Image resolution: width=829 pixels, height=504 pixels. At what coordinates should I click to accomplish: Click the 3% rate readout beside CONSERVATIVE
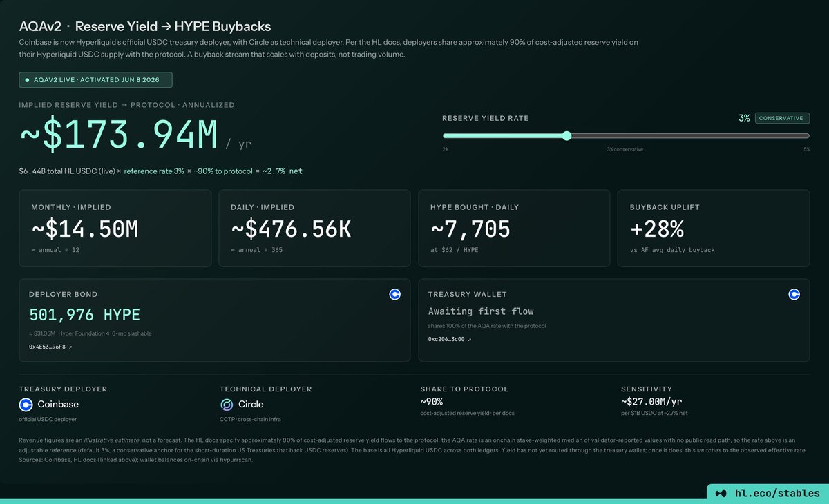tap(744, 118)
